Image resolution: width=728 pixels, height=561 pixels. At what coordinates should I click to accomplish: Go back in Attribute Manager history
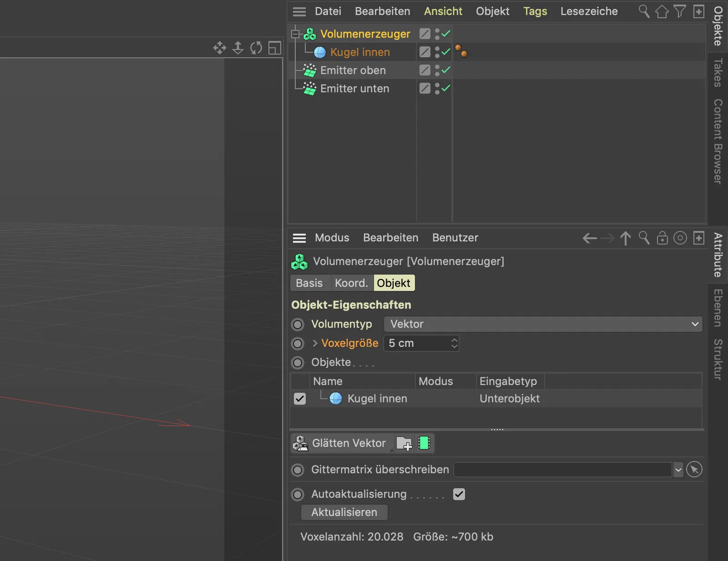coord(590,238)
